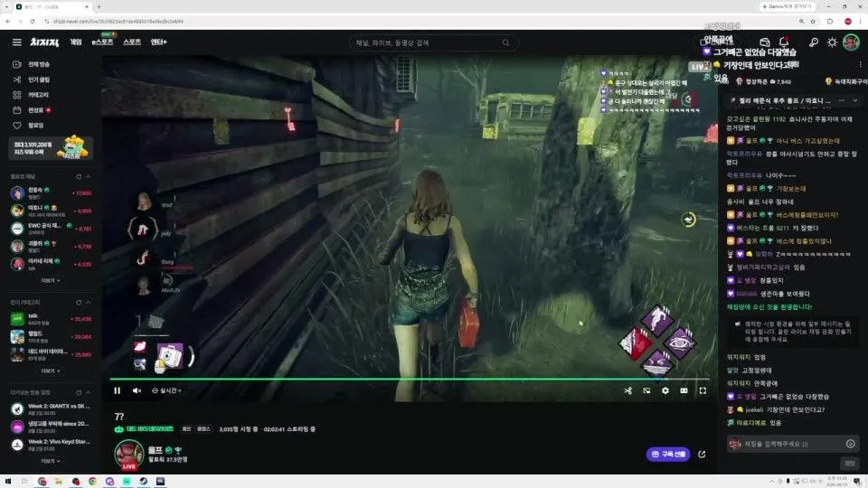Image resolution: width=868 pixels, height=488 pixels.
Task: Open the pinned notice ellipsis options
Action: (x=842, y=100)
